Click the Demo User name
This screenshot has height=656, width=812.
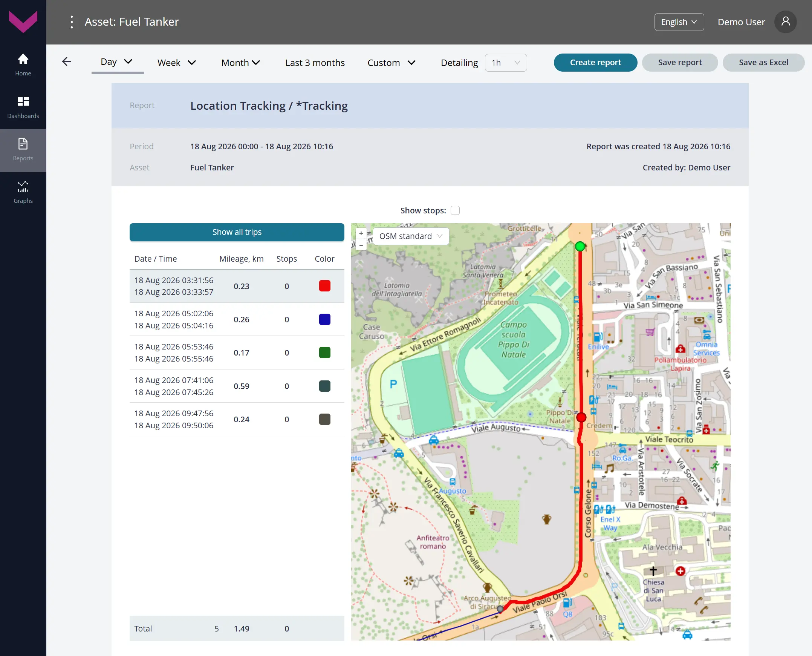click(x=741, y=22)
